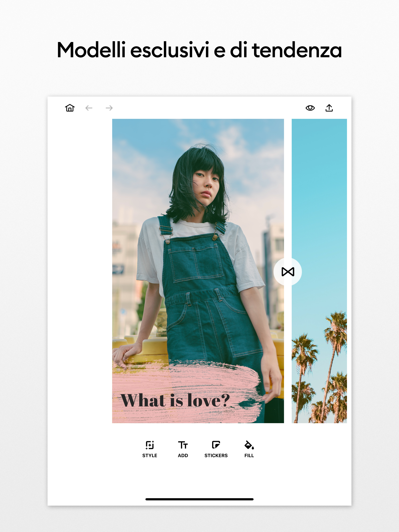Click the undo back arrow
The image size is (399, 532).
(89, 108)
